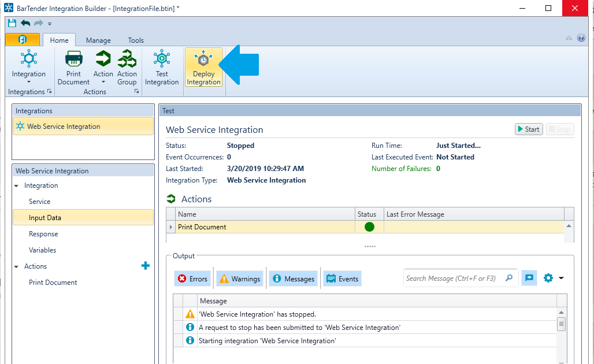This screenshot has height=364, width=594.
Task: Click the Save icon in quick access toolbar
Action: pos(12,23)
